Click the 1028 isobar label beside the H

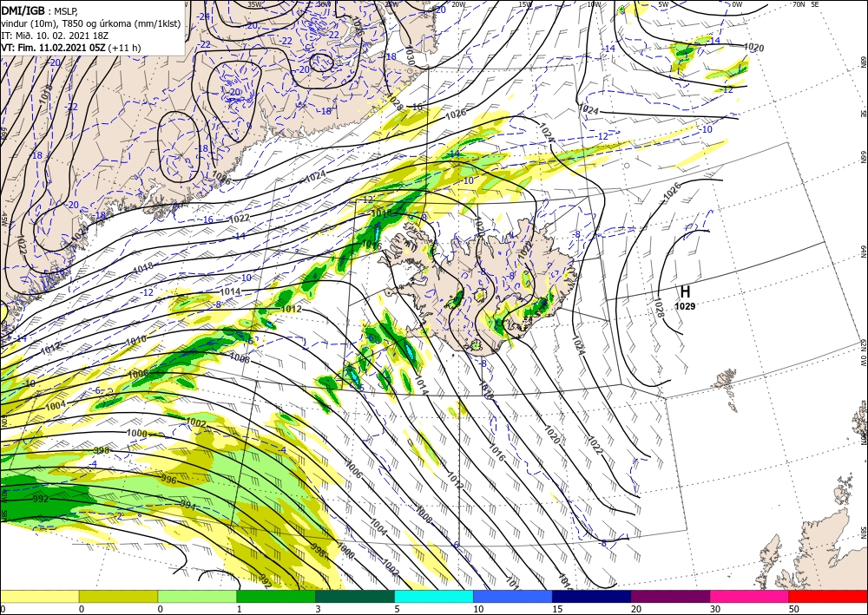[660, 307]
